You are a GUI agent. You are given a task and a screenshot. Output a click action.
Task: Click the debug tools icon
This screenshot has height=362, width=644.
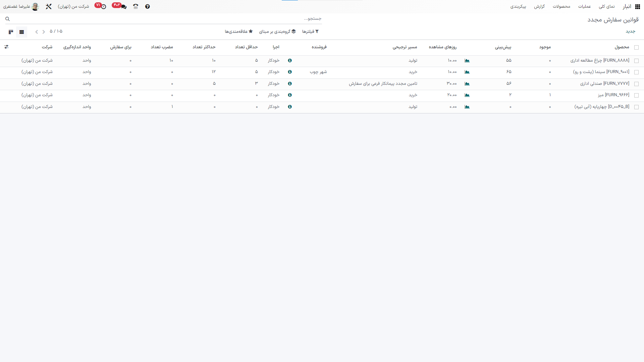[49, 7]
